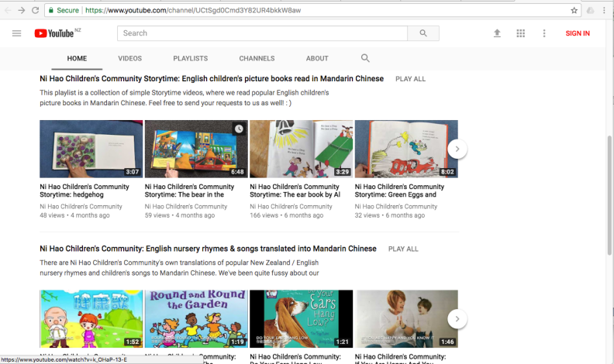Click channel name under ear book video
The height and width of the screenshot is (364, 614).
pyautogui.click(x=291, y=207)
